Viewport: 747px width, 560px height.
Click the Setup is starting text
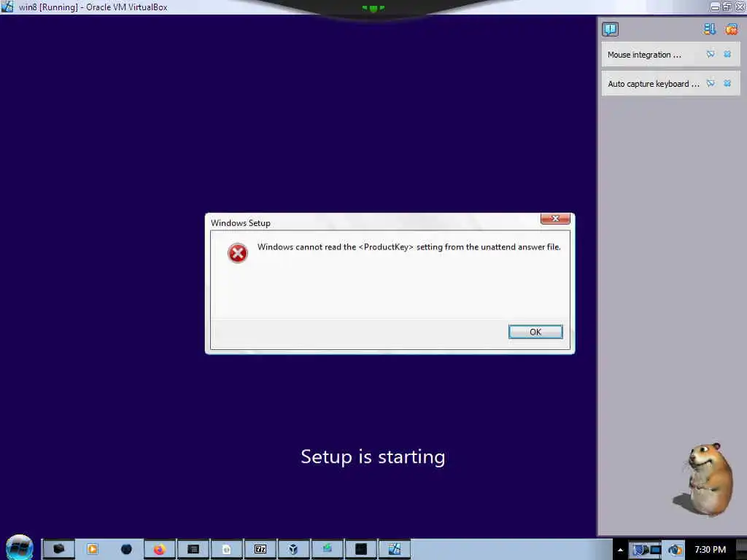[x=373, y=456]
